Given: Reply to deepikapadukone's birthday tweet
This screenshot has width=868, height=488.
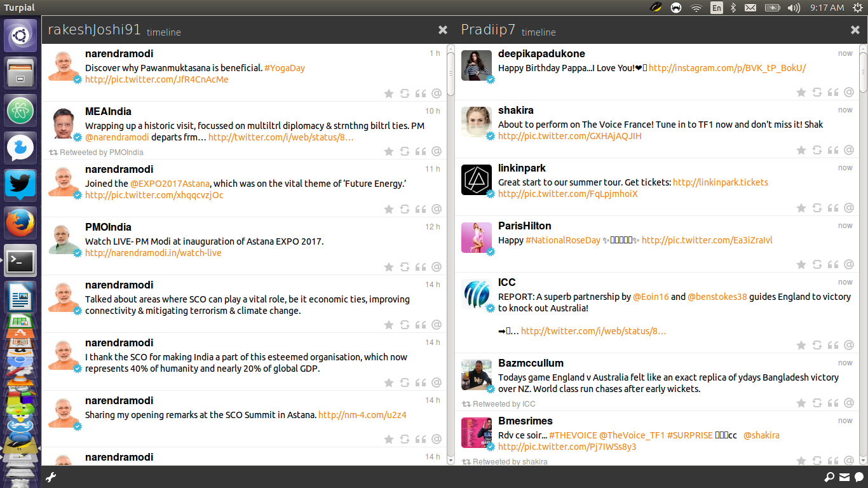Looking at the screenshot, I should 849,92.
